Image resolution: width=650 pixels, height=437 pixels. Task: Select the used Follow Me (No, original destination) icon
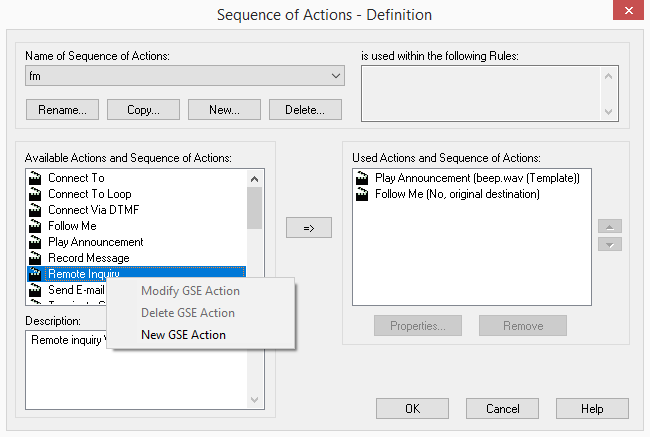pos(362,194)
